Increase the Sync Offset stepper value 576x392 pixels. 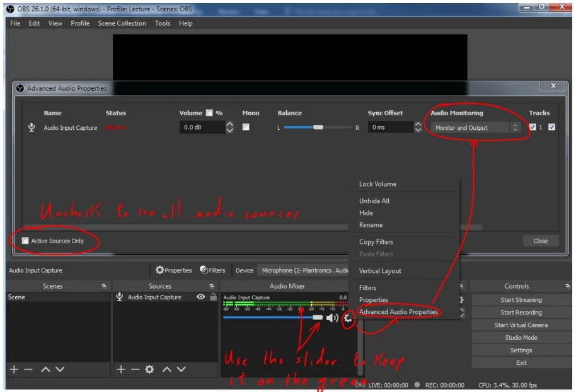click(x=418, y=125)
